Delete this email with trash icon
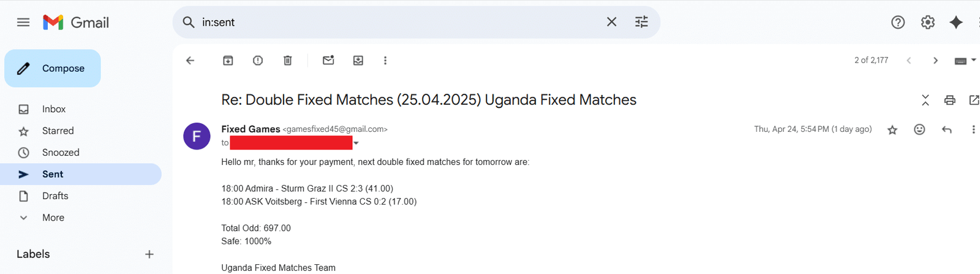This screenshot has width=980, height=274. pos(287,60)
